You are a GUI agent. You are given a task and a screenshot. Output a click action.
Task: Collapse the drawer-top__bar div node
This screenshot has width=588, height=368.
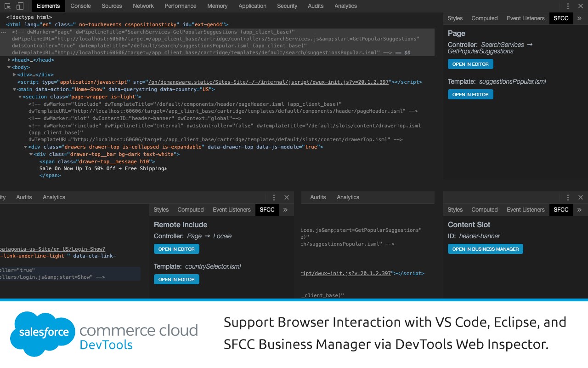[31, 154]
